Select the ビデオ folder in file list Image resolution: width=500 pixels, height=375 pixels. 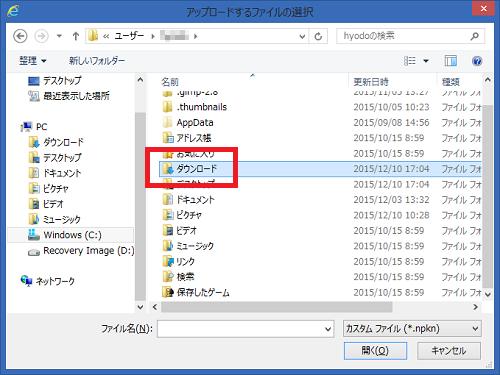(180, 231)
